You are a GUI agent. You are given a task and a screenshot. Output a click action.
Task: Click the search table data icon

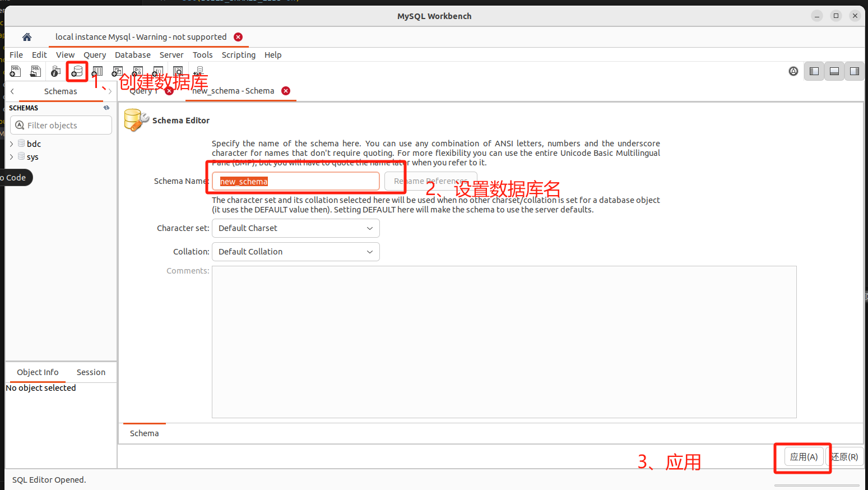(x=178, y=71)
